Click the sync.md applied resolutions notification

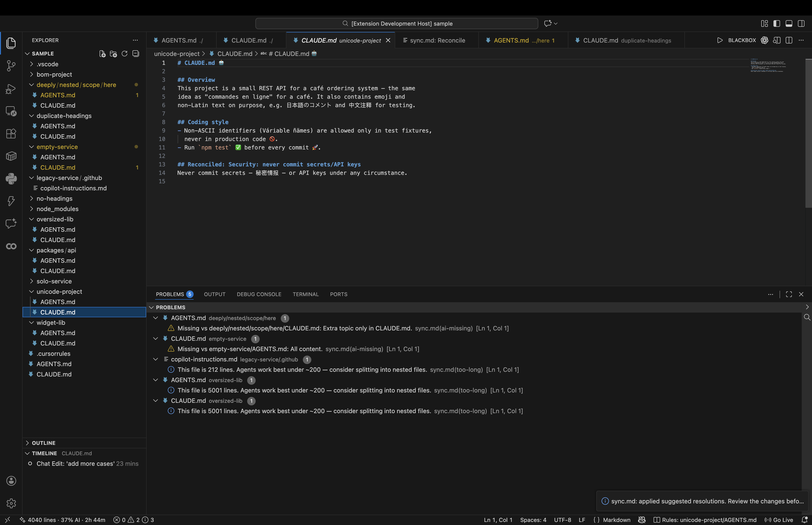703,501
